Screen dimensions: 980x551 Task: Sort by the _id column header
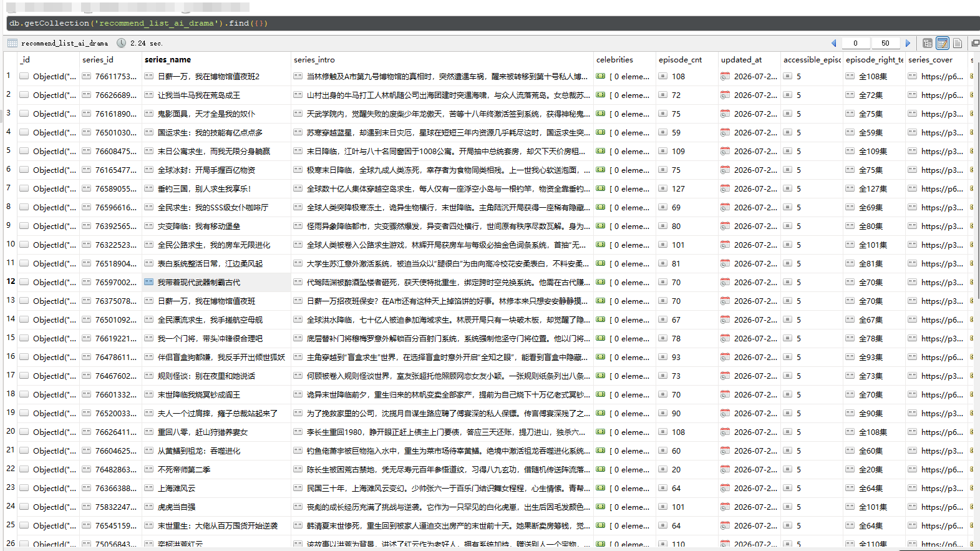tap(48, 60)
